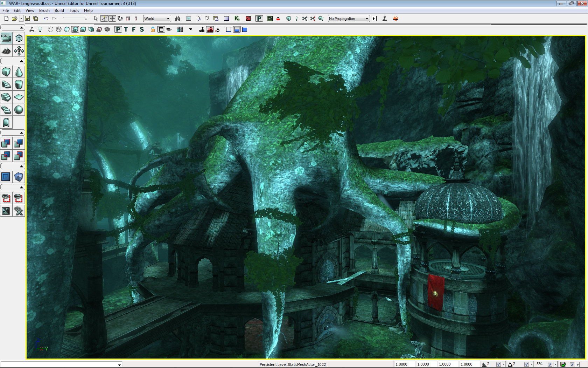The width and height of the screenshot is (588, 368).
Task: Select the cylinder brush builder
Action: click(x=19, y=84)
